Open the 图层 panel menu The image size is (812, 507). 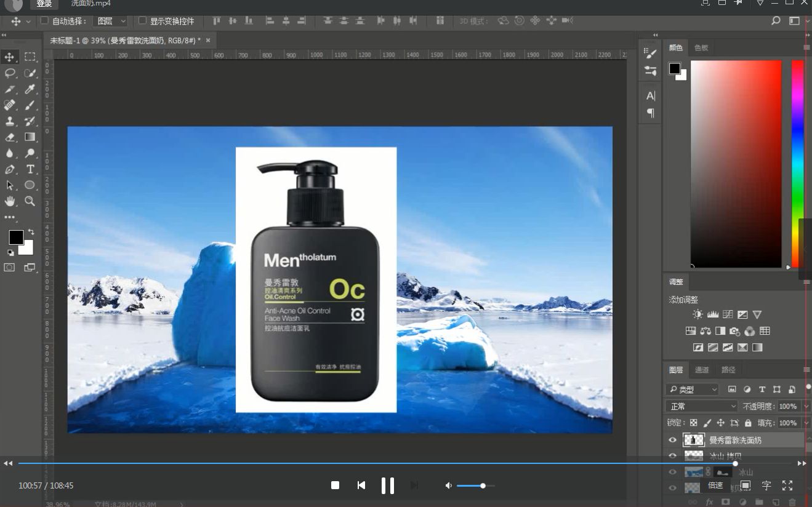pos(806,370)
